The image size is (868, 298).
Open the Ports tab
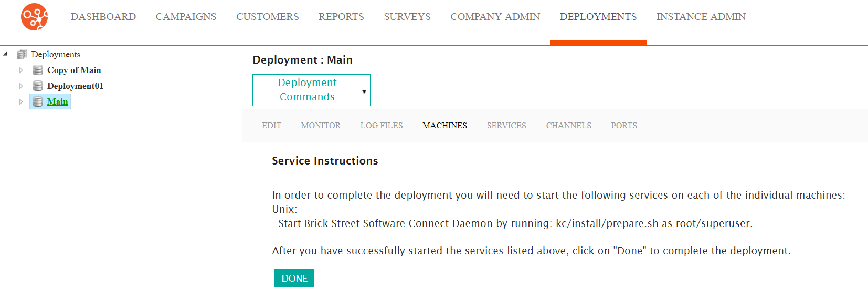tap(624, 126)
